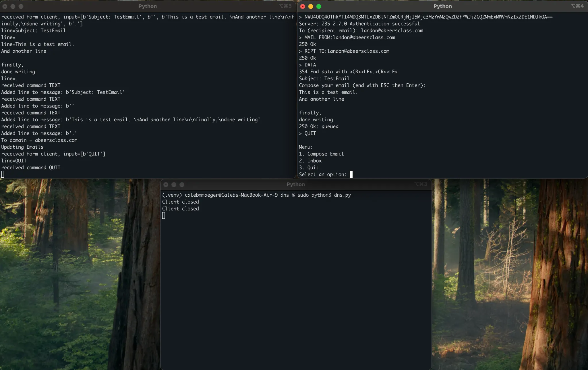Click the '> QUIT' command line in client terminal
The width and height of the screenshot is (588, 370).
(307, 133)
